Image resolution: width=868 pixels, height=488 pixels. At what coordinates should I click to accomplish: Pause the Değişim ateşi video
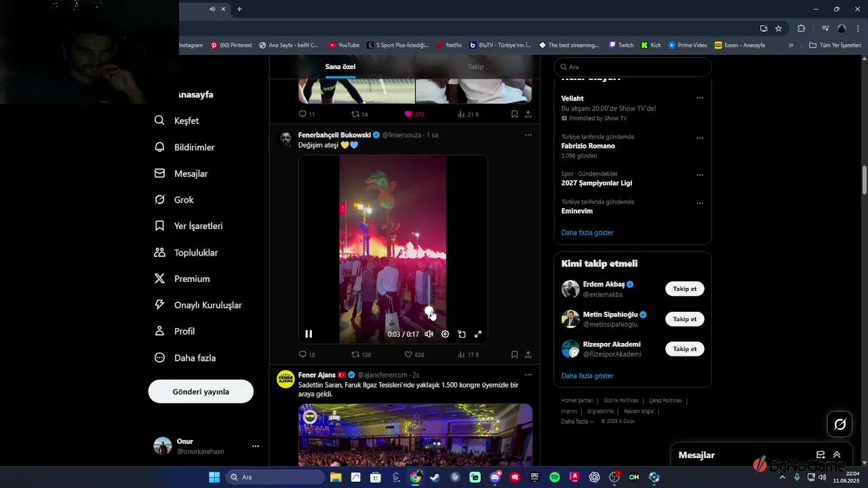click(309, 334)
